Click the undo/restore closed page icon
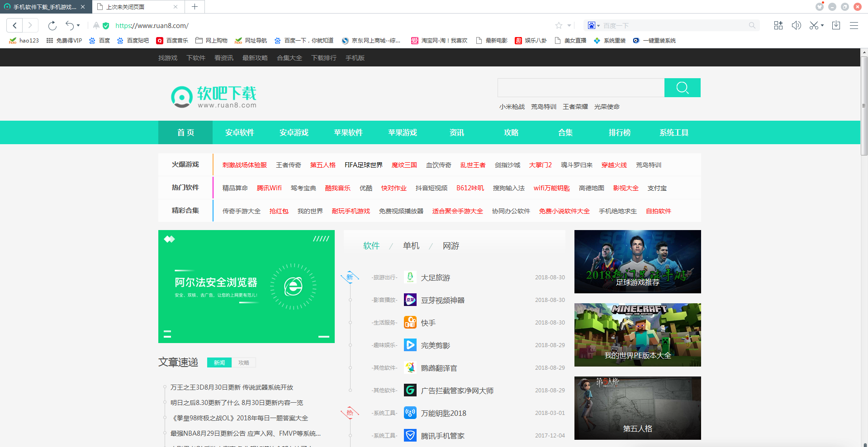 point(69,25)
